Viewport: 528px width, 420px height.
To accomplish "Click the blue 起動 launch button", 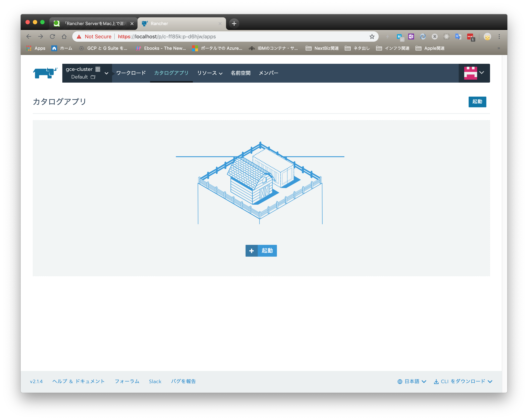I will click(x=477, y=102).
